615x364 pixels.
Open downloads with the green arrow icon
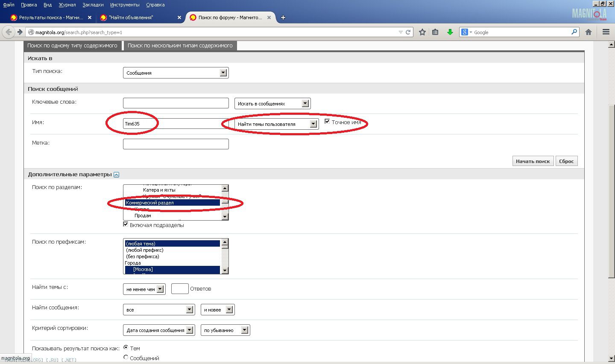click(x=450, y=32)
